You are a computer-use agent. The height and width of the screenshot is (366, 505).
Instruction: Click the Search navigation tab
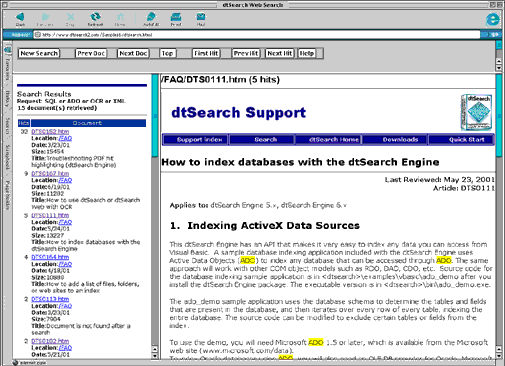[262, 139]
